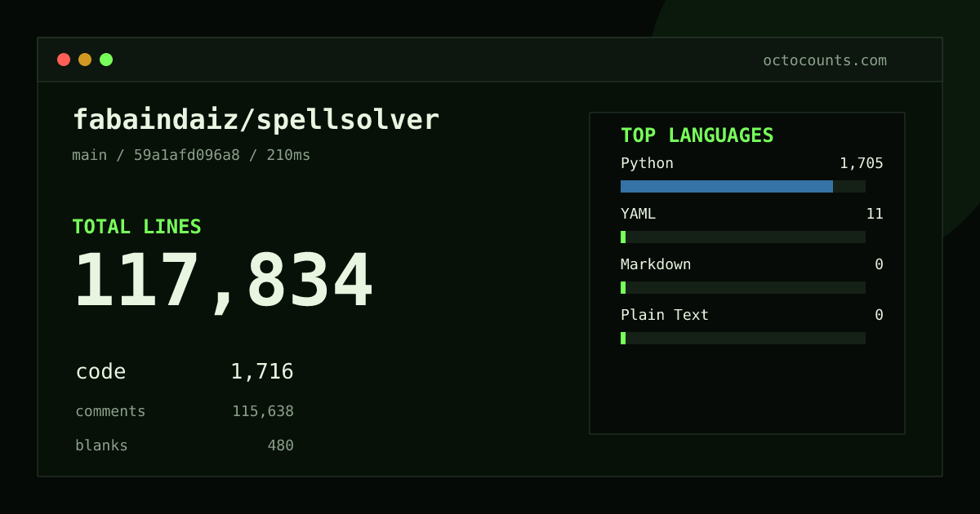The width and height of the screenshot is (980, 514).
Task: Click the Plain Text language label
Action: click(x=665, y=315)
